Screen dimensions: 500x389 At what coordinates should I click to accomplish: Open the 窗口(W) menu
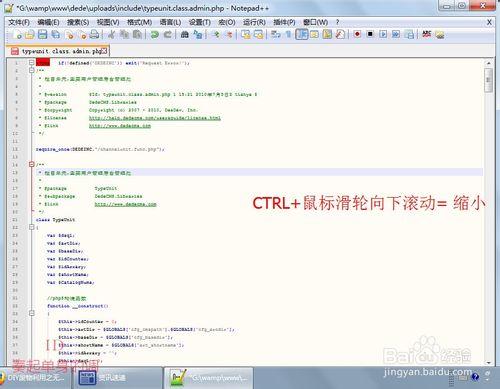point(315,22)
